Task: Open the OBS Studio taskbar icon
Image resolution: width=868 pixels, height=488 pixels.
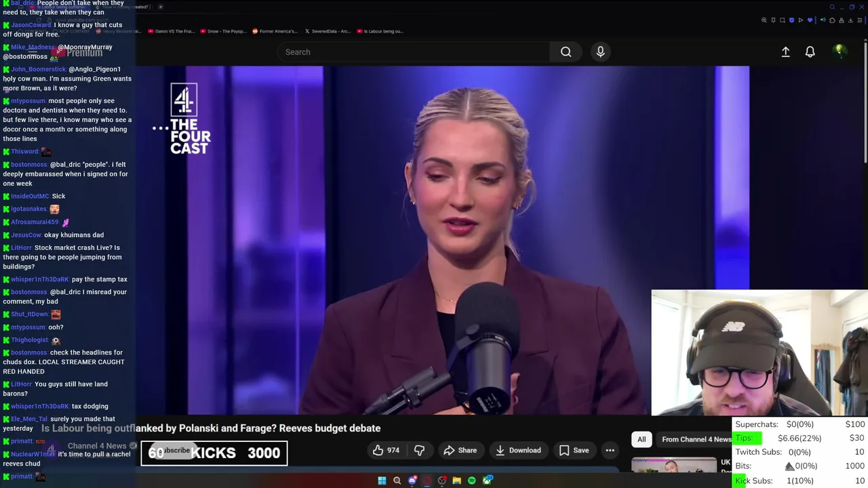Action: [x=442, y=481]
